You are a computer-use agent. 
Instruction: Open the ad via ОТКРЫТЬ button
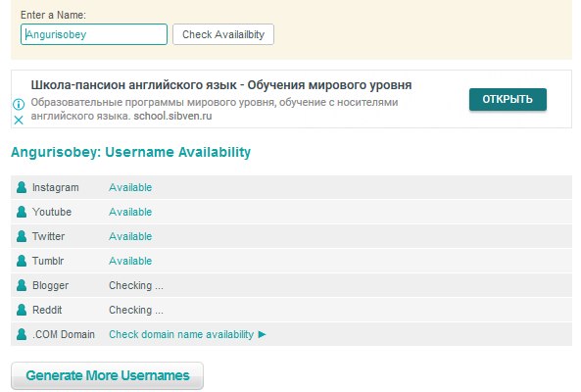click(x=508, y=99)
